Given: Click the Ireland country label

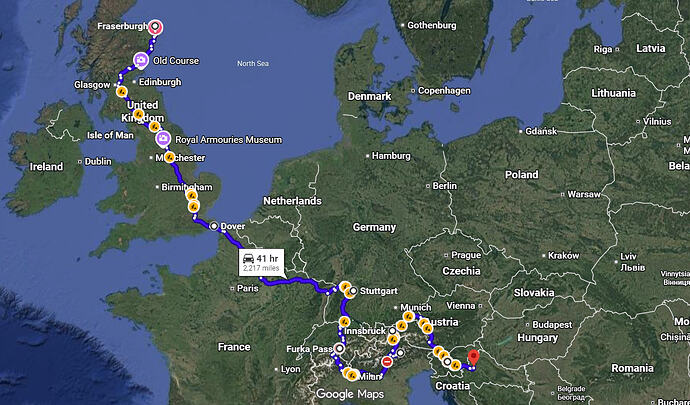Looking at the screenshot, I should (x=46, y=166).
